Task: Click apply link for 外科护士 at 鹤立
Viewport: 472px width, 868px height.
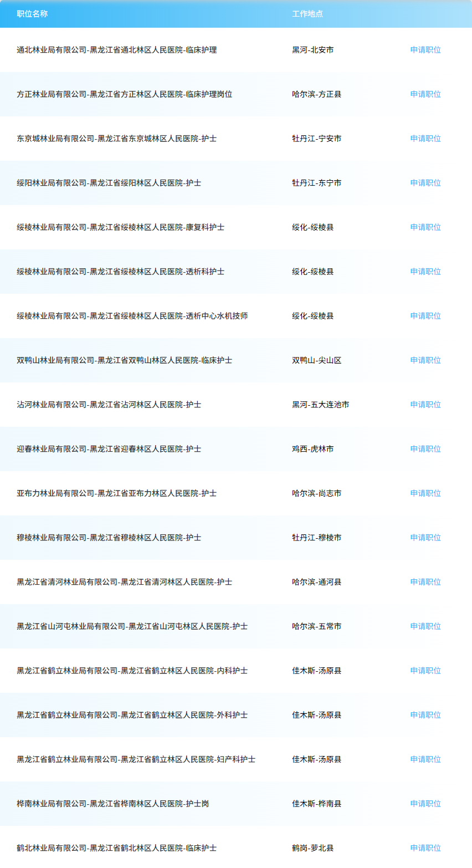Action: [x=425, y=714]
